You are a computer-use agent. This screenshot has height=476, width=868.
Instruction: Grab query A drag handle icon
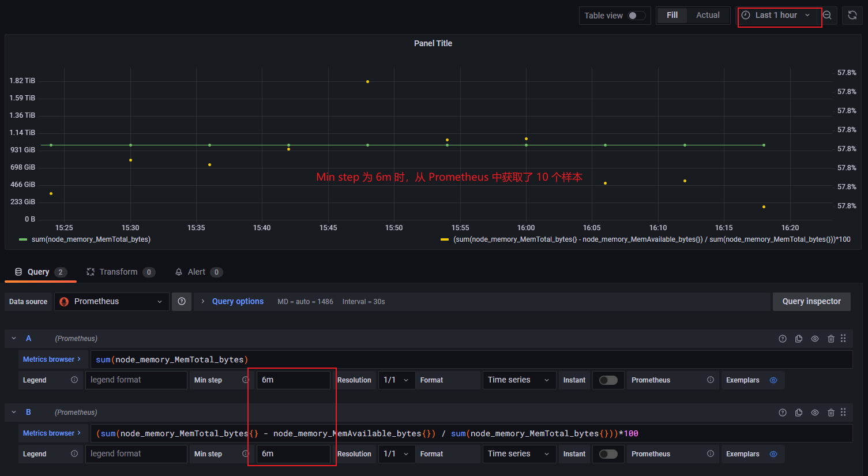coord(843,338)
